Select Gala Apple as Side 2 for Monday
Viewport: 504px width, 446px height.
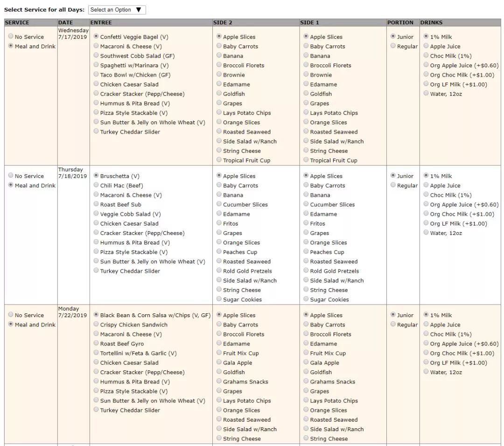coord(219,362)
